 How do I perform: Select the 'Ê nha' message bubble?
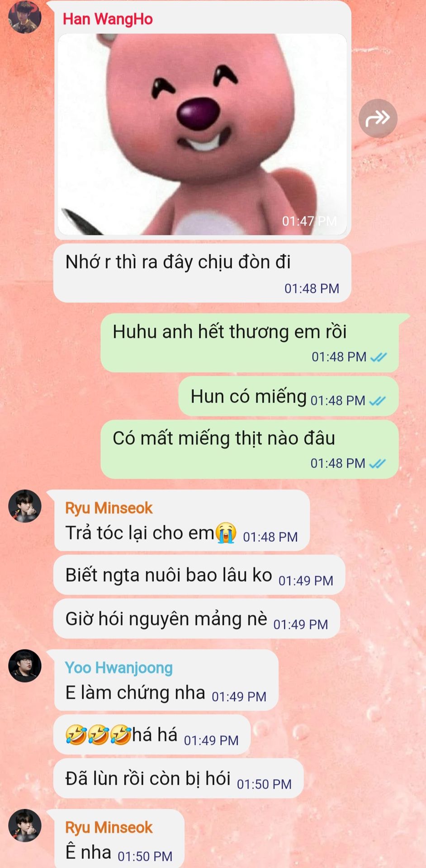(119, 839)
